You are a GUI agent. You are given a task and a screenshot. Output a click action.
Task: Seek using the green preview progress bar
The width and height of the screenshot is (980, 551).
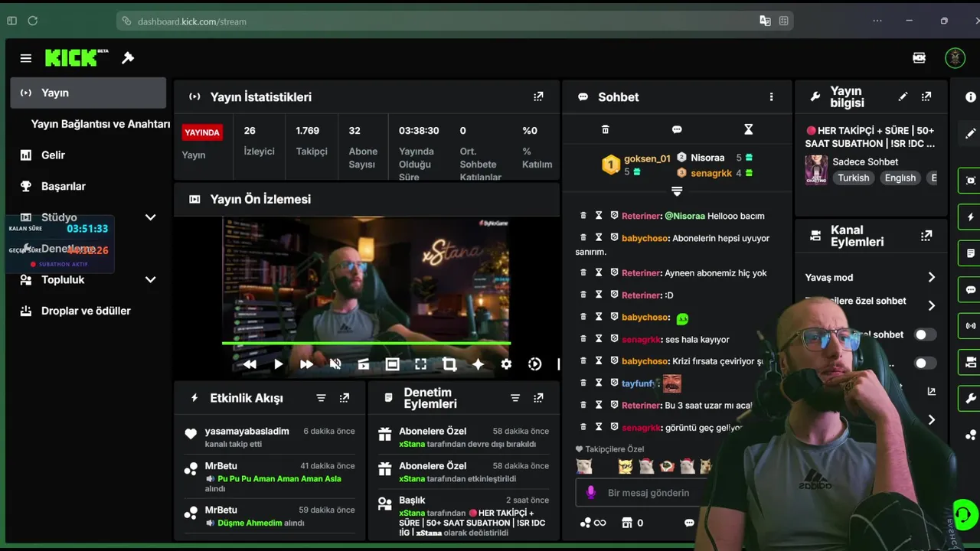click(366, 343)
